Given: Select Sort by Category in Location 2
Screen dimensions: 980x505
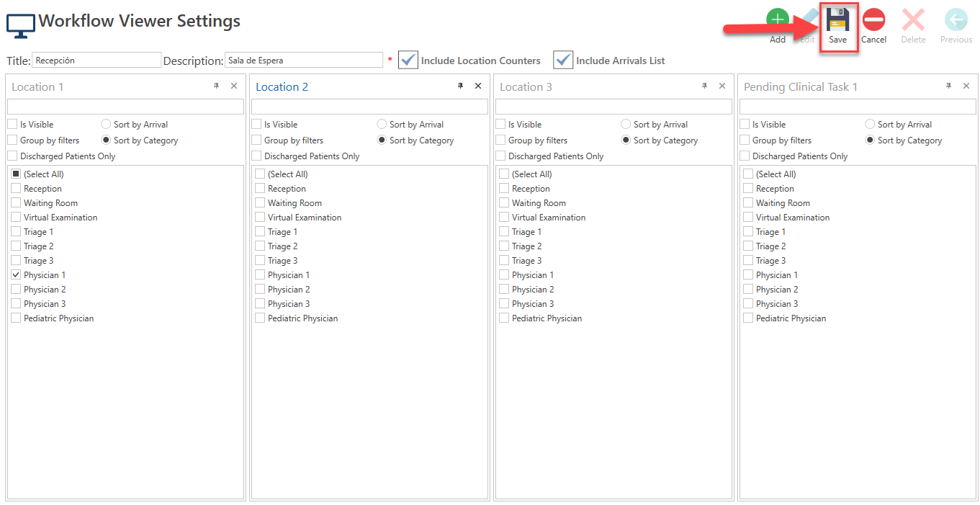Looking at the screenshot, I should tap(382, 140).
